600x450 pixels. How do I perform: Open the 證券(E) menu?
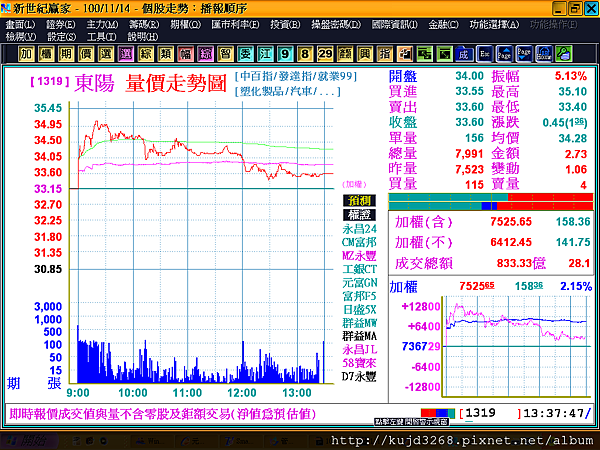tap(60, 24)
